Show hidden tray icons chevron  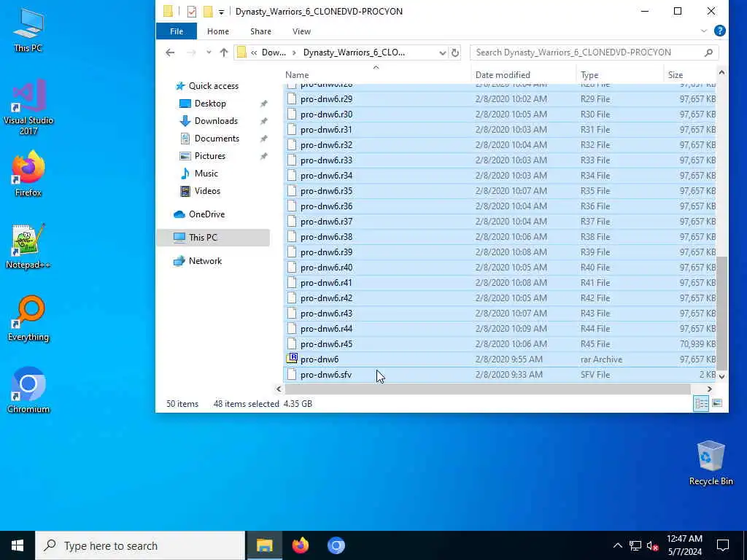(617, 545)
